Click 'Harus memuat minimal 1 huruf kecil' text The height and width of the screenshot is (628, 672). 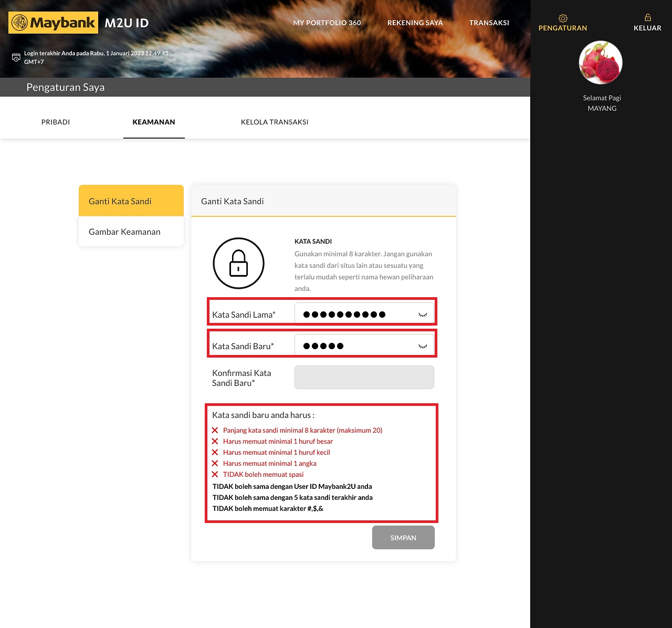[277, 452]
